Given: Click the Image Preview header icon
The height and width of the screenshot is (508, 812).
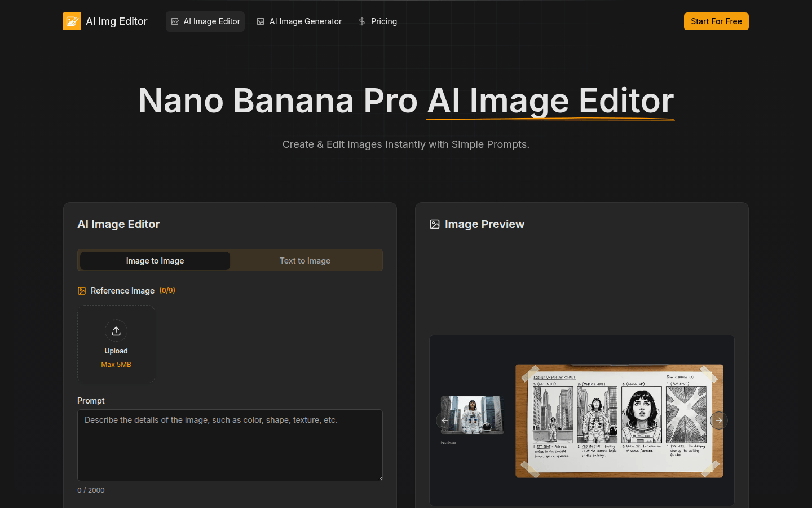Looking at the screenshot, I should click(x=435, y=224).
